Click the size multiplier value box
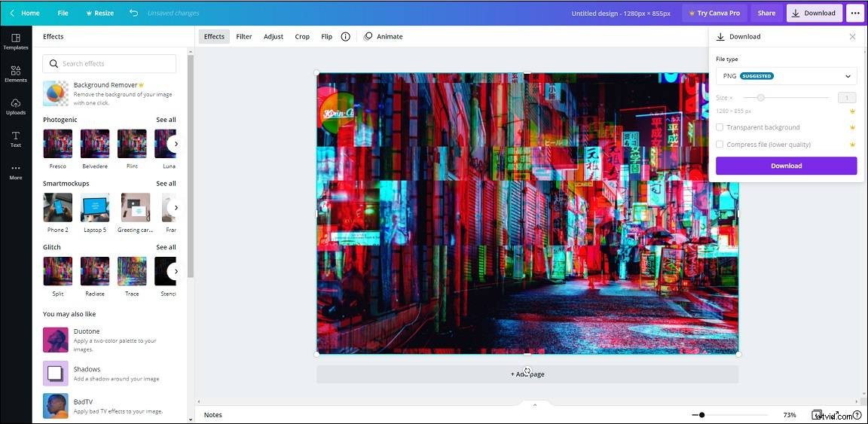The height and width of the screenshot is (424, 868). pos(847,97)
